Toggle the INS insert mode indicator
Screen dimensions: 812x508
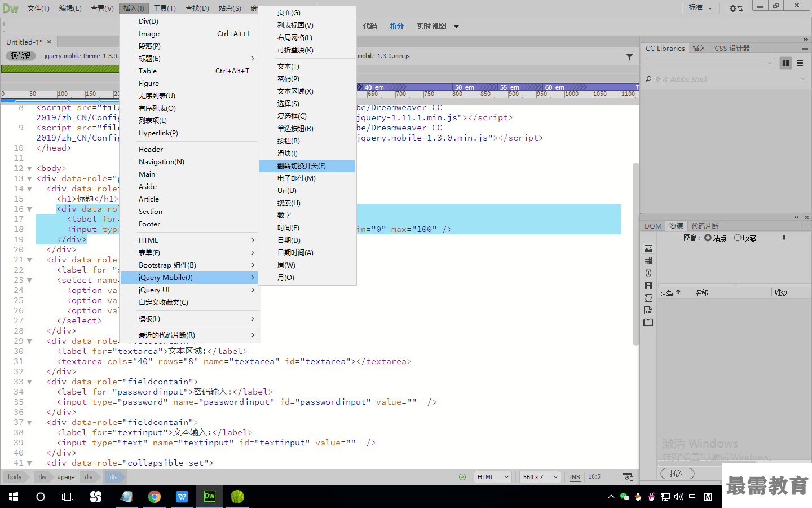[575, 477]
